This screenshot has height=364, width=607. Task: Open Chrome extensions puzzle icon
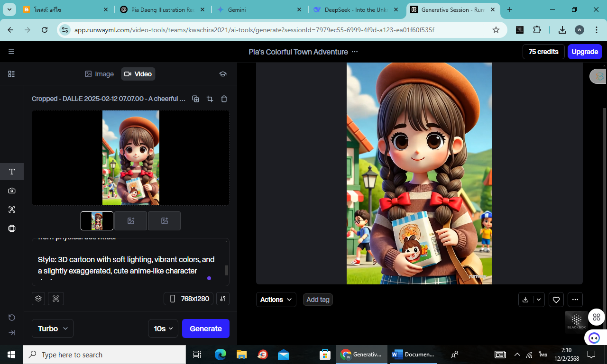[x=537, y=30]
